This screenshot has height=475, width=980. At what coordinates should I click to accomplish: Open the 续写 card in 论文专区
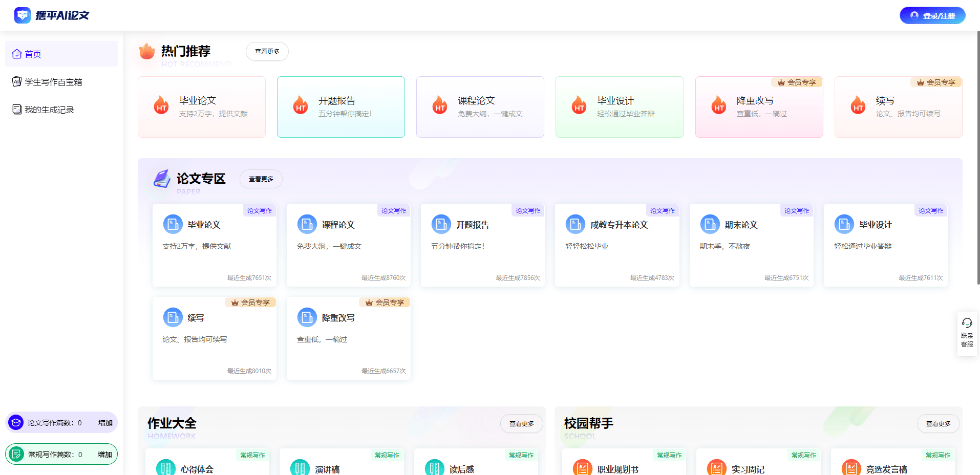coord(214,338)
